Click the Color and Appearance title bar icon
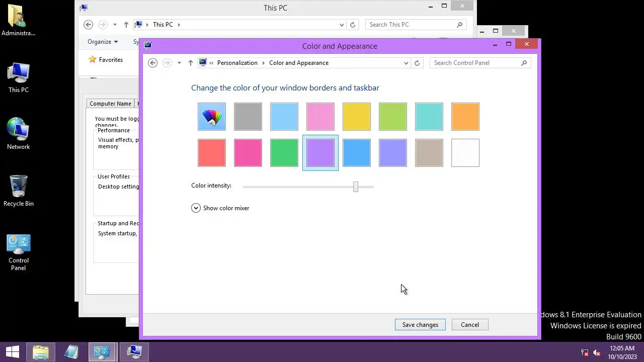Screen dimensions: 644x362 148,45
